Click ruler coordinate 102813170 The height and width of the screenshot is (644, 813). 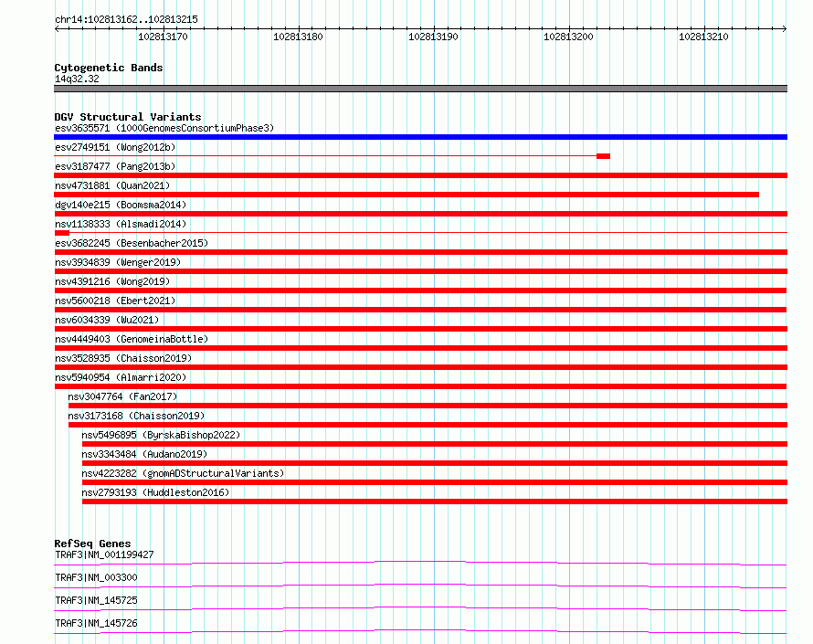[163, 37]
